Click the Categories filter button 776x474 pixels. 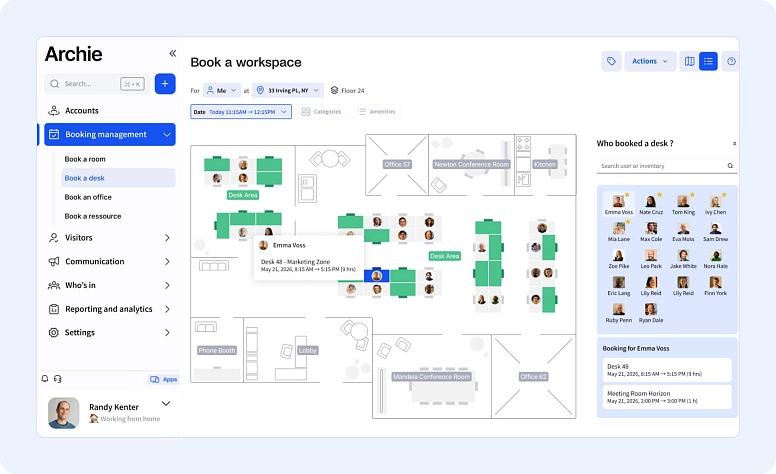pos(321,112)
